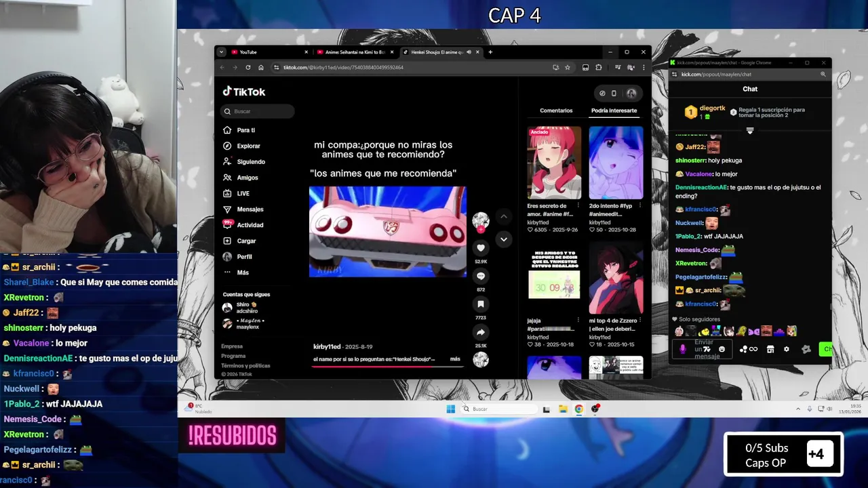Open the Chrome three-dot menu

[x=643, y=67]
